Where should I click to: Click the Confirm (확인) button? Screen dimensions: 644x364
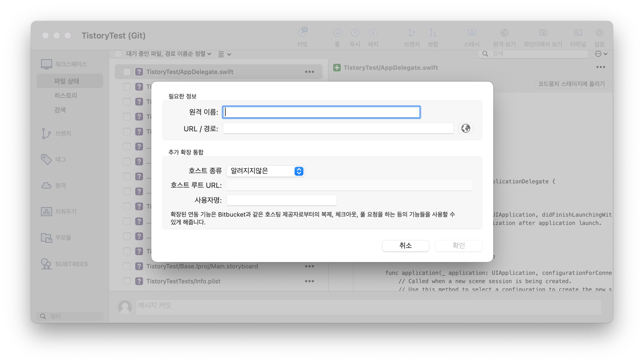pos(459,246)
